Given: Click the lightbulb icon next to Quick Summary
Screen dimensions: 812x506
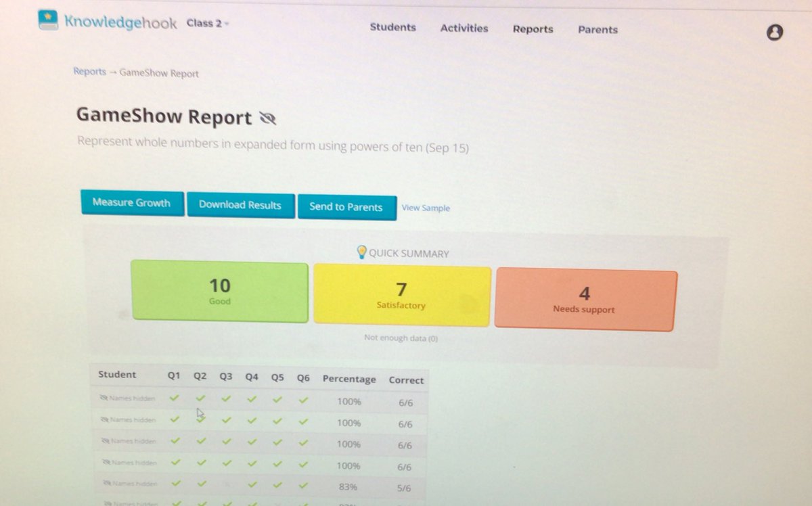Looking at the screenshot, I should (x=361, y=252).
